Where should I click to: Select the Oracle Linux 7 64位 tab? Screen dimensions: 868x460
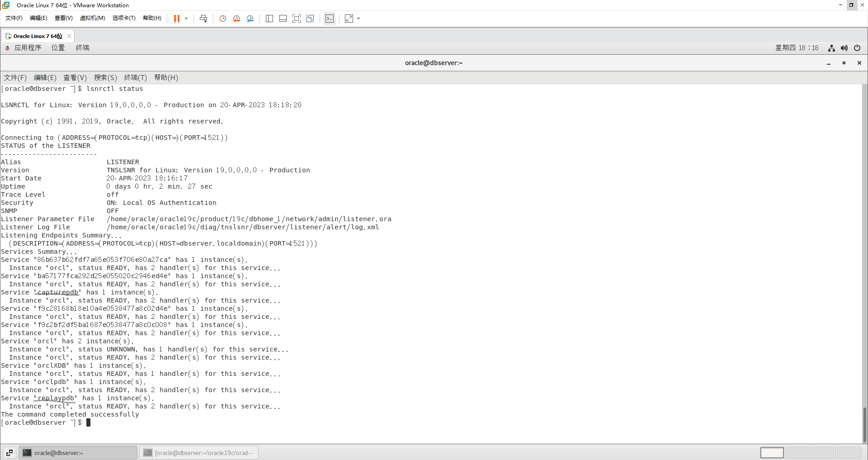pos(38,36)
